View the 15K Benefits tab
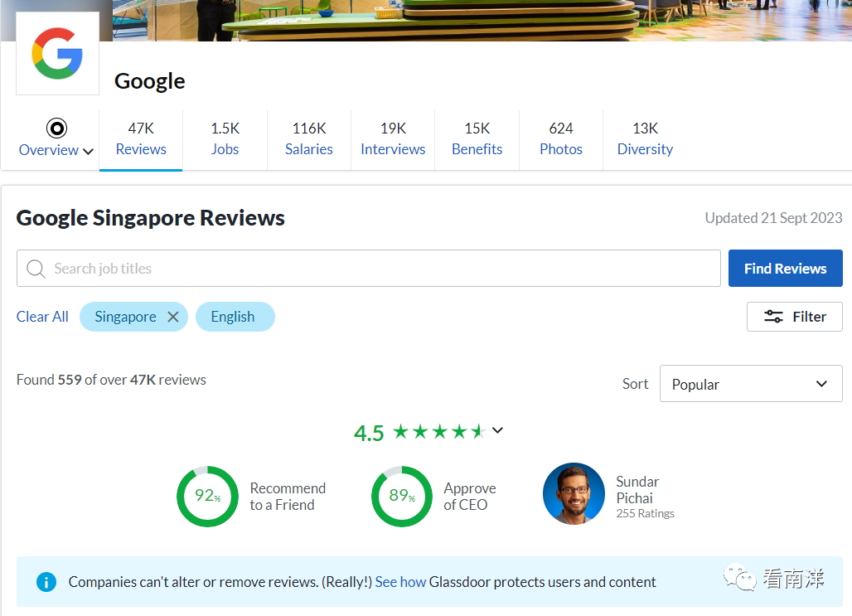The height and width of the screenshot is (616, 852). point(477,138)
